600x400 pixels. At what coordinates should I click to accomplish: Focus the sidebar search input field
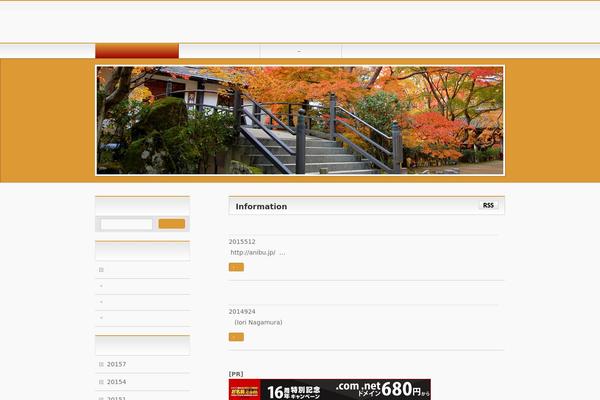[127, 224]
